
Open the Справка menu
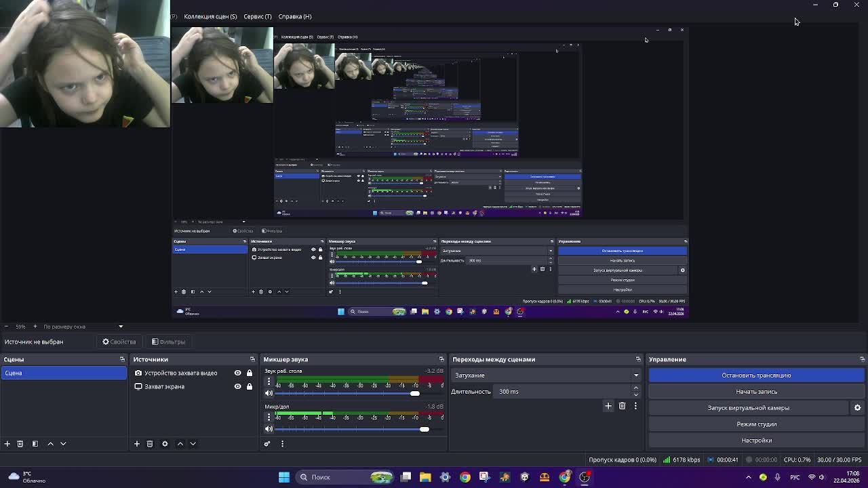pyautogui.click(x=295, y=16)
